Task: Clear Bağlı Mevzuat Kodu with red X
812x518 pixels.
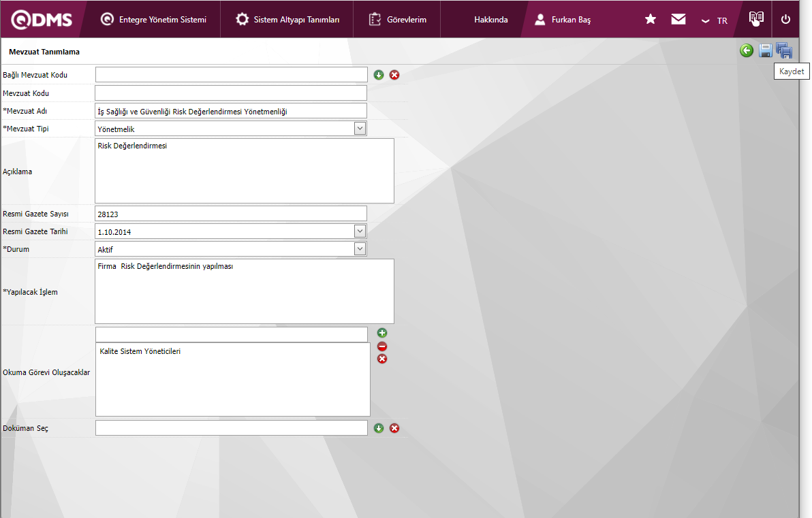Action: [x=394, y=75]
